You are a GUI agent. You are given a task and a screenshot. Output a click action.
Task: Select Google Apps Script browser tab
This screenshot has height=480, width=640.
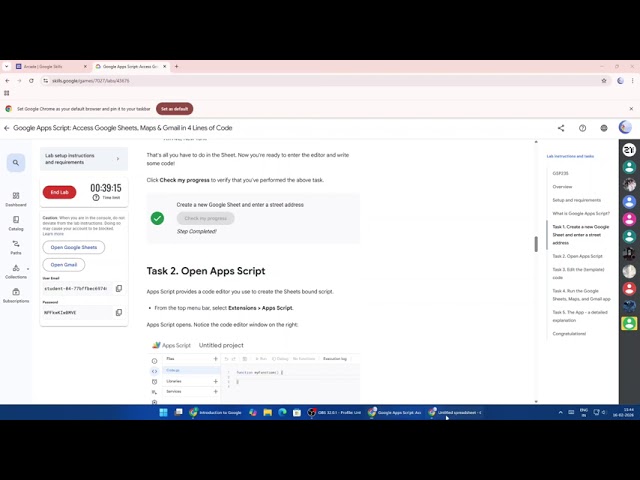point(130,67)
